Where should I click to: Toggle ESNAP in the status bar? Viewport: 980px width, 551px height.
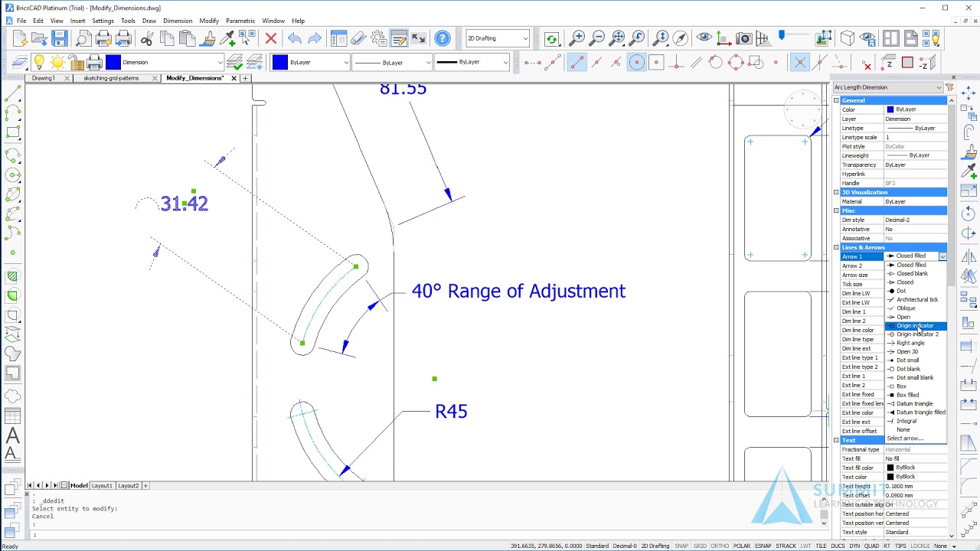[x=763, y=546]
